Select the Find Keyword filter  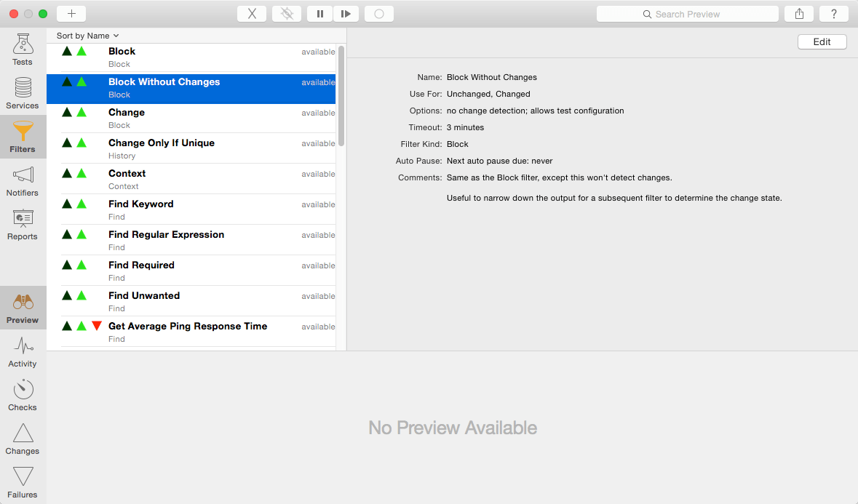click(x=191, y=210)
